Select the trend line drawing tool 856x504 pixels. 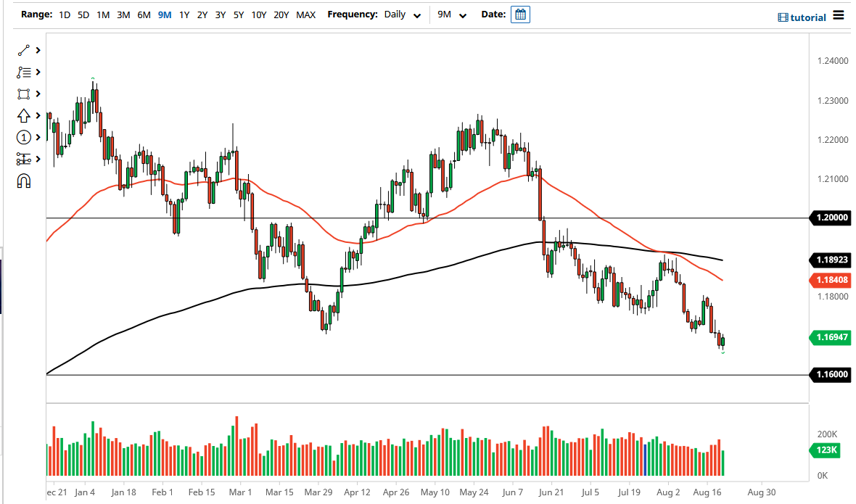24,51
